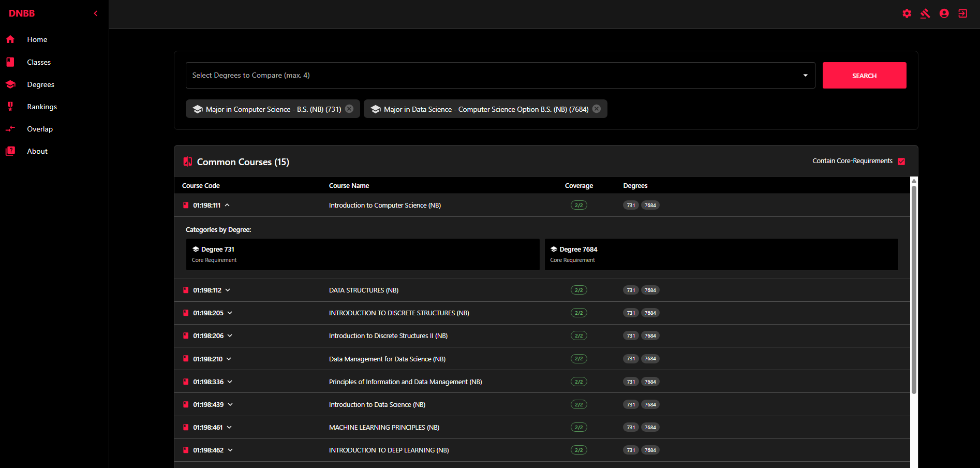Click the graduation cap in Degree 7684 card
Viewport: 980px width, 468px height.
[554, 250]
